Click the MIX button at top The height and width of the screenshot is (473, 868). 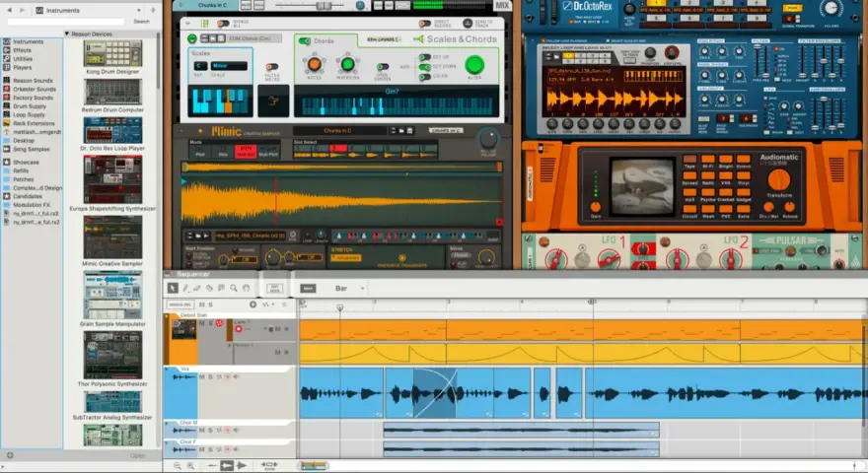(503, 6)
